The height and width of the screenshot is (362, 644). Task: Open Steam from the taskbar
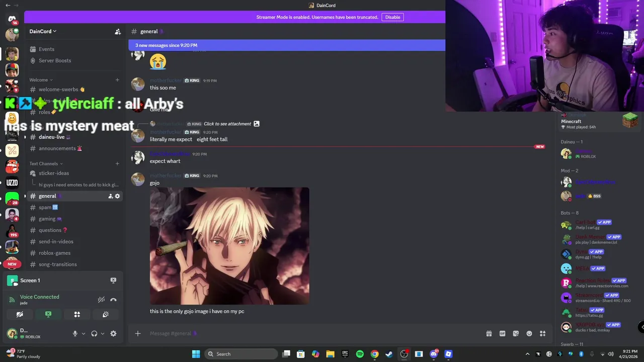pos(389,354)
